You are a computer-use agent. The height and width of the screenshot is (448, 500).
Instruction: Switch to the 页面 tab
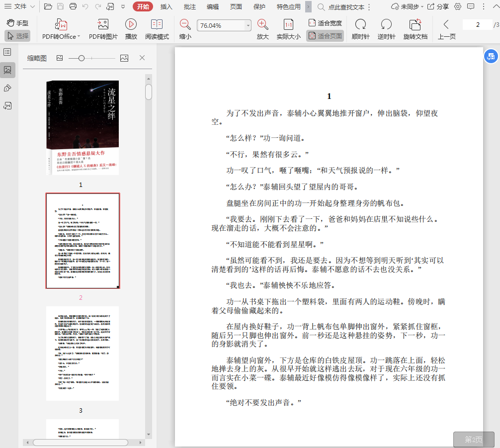(236, 6)
